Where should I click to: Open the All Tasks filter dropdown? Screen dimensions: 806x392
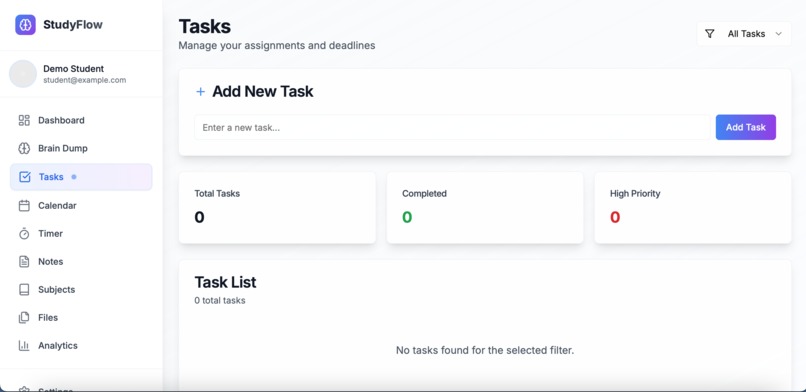tap(744, 34)
